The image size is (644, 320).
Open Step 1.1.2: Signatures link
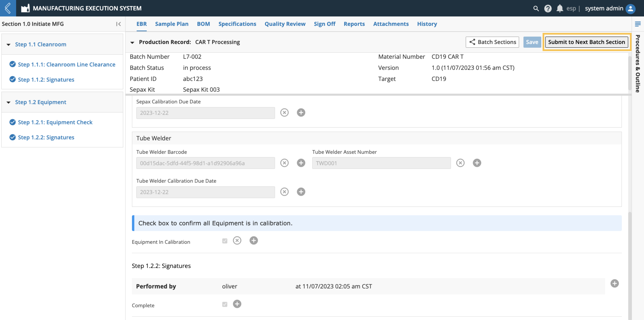pyautogui.click(x=46, y=80)
